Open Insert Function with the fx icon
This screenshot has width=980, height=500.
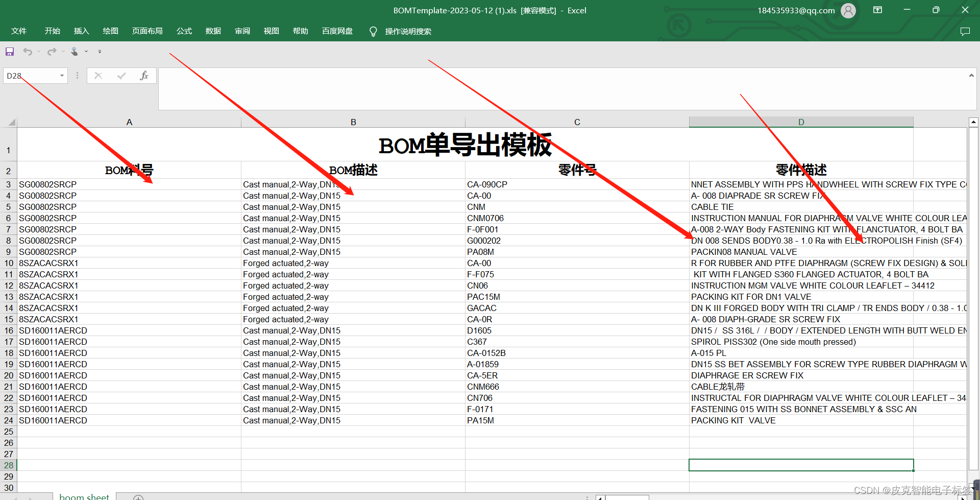coord(144,75)
